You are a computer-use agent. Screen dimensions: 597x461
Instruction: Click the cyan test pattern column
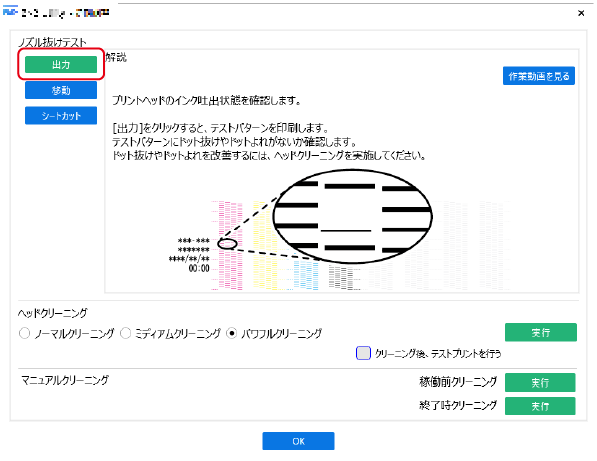click(305, 275)
